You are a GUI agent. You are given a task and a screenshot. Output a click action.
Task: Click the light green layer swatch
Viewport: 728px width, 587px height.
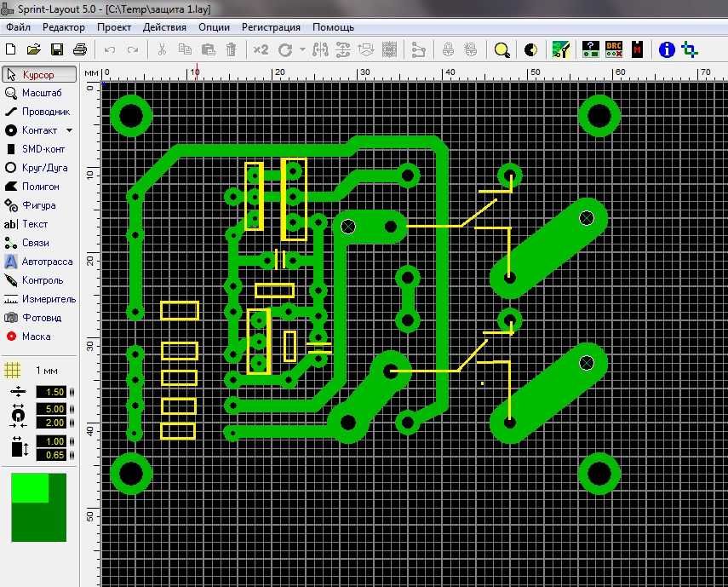[30, 488]
